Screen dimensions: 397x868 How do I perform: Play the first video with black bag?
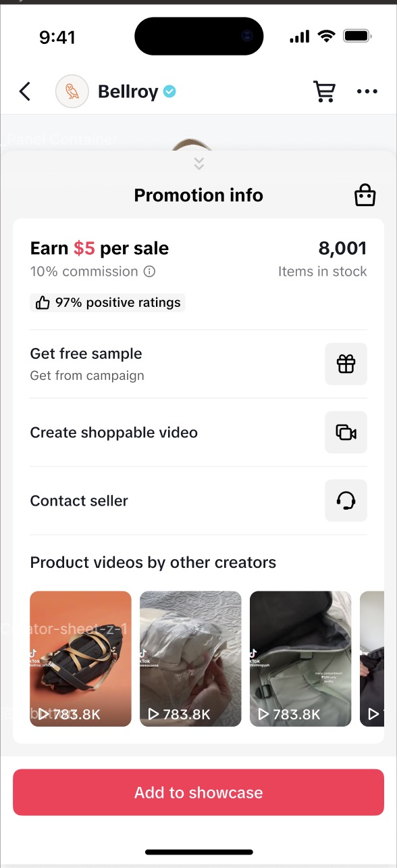[81, 659]
